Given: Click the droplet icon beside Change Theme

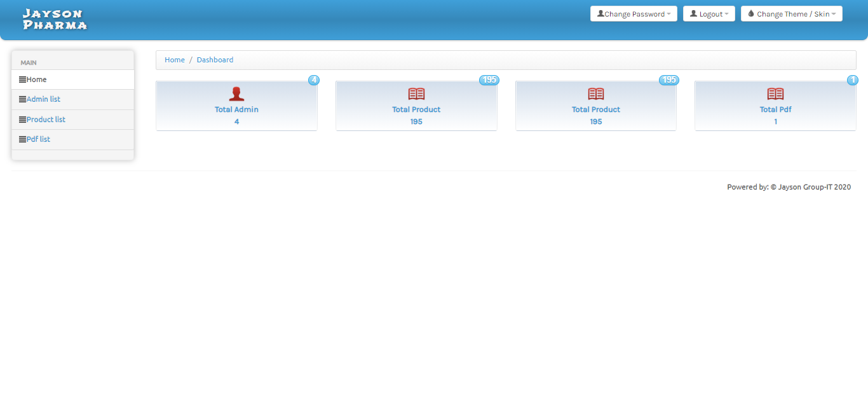Looking at the screenshot, I should (751, 13).
